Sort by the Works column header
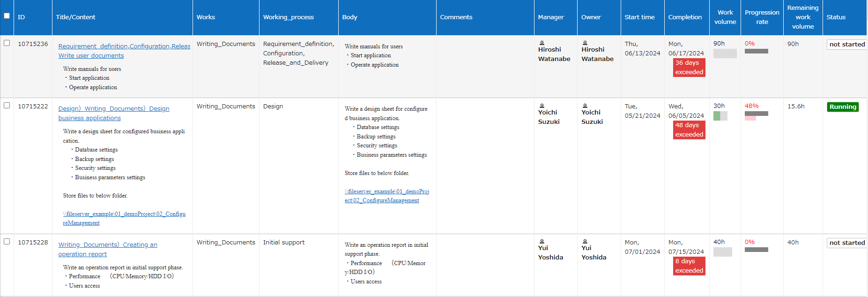 pos(226,17)
